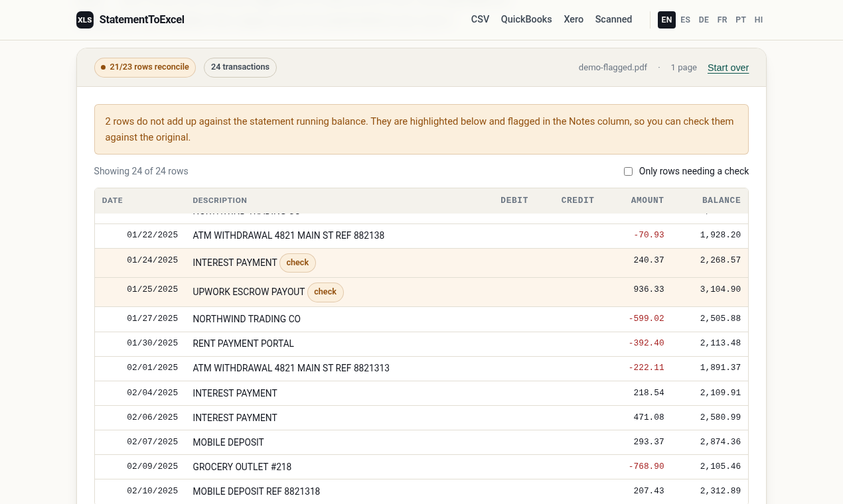Click the DATE column header
843x504 pixels.
point(112,200)
